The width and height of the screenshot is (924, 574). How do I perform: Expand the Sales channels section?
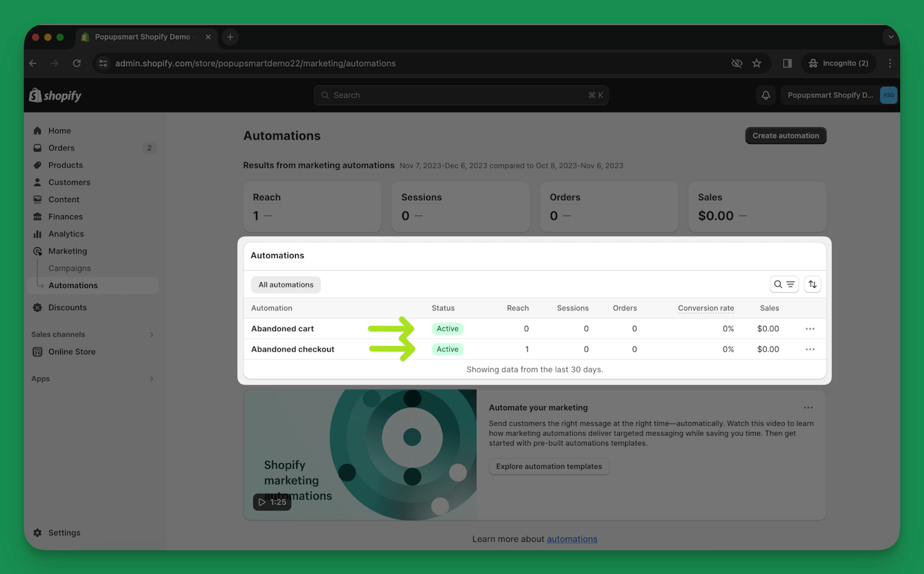click(x=152, y=334)
